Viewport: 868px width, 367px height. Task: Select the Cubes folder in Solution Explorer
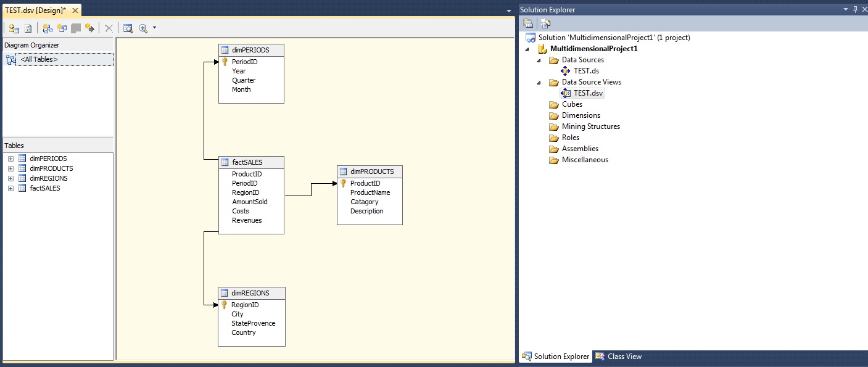pyautogui.click(x=571, y=104)
